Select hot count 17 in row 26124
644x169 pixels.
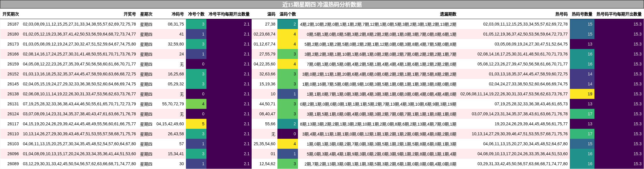click(x=582, y=114)
